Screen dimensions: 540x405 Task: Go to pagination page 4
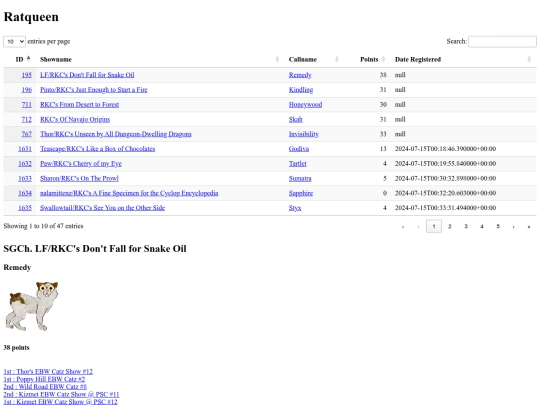(482, 226)
